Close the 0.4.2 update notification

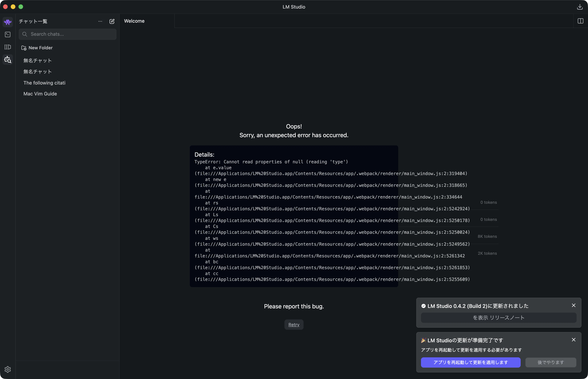[x=573, y=305]
